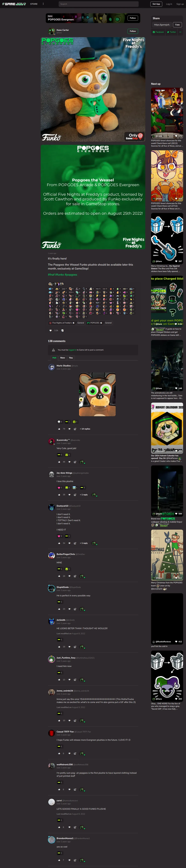Add reaction to Murix Studios' comment
This screenshot has height=868, width=186.
pos(75,429)
